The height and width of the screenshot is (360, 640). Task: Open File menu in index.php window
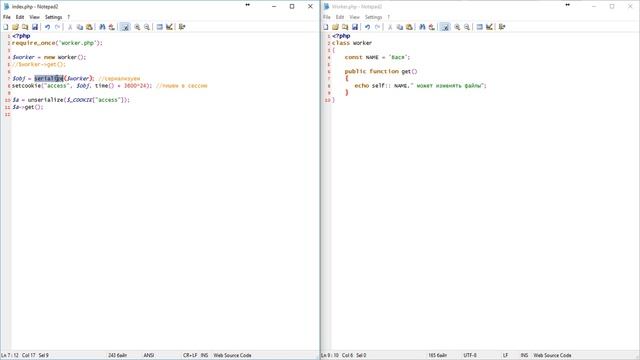(x=7, y=17)
